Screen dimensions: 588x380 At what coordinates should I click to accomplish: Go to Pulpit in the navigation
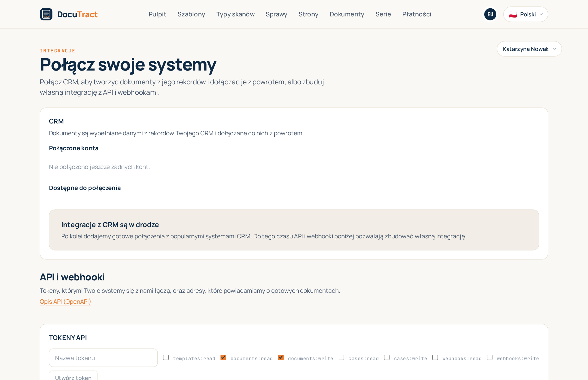pyautogui.click(x=157, y=14)
